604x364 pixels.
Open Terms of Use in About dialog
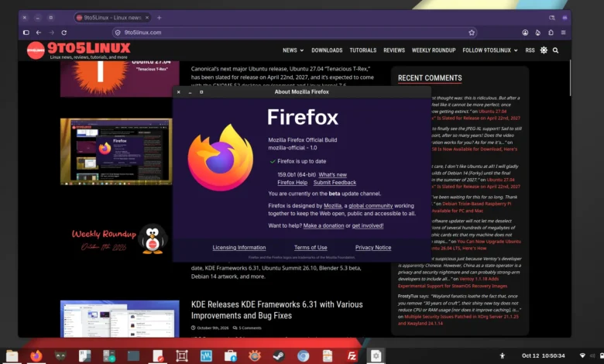pos(311,248)
